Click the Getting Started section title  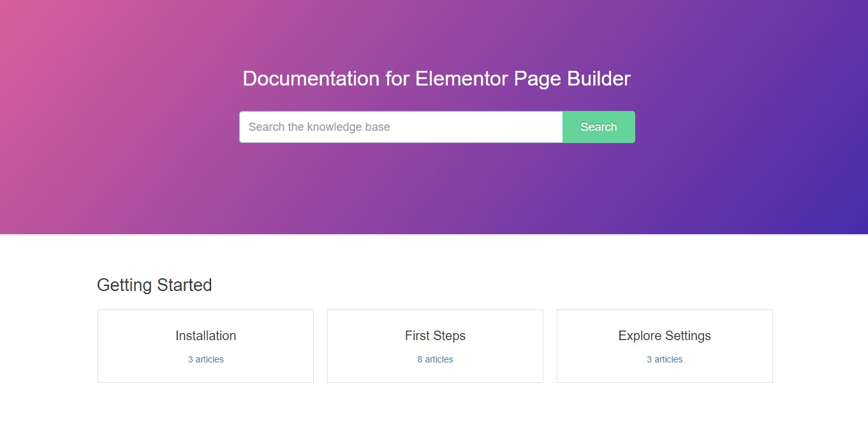coord(154,285)
